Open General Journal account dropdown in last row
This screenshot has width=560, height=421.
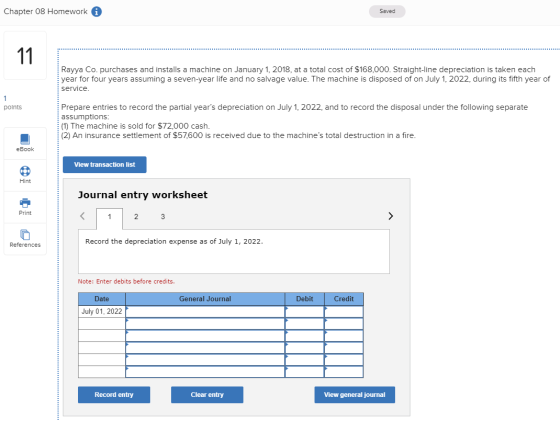(x=205, y=372)
